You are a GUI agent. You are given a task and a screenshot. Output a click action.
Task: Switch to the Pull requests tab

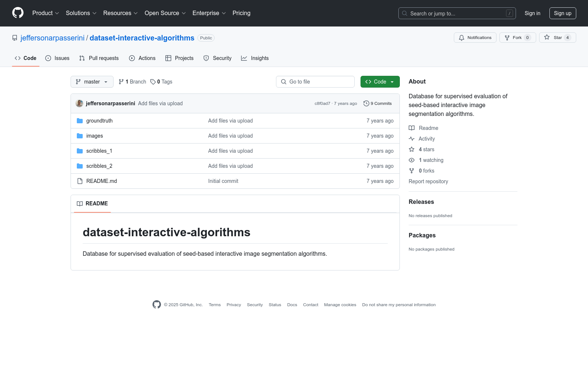[99, 58]
